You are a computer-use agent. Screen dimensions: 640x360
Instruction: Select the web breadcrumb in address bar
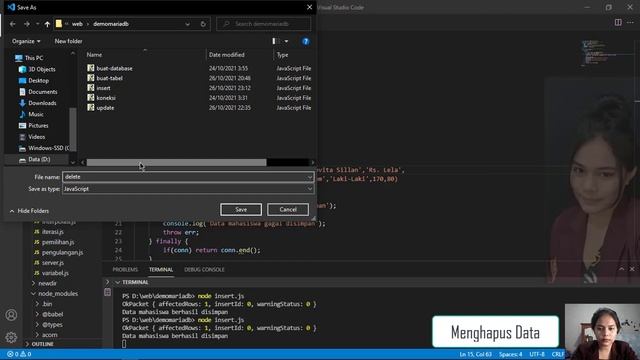[x=77, y=24]
